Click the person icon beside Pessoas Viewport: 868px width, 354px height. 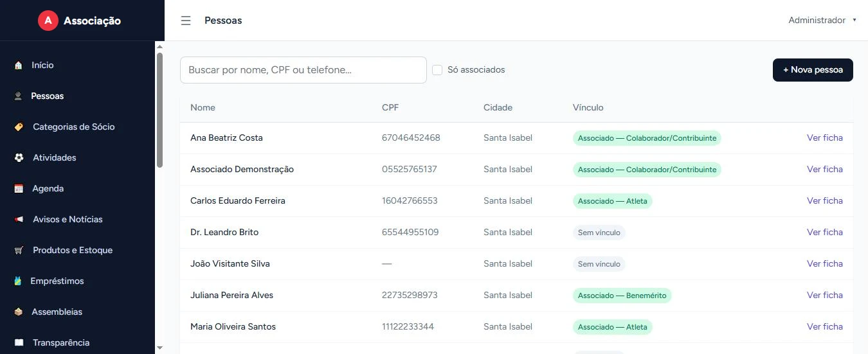(19, 96)
